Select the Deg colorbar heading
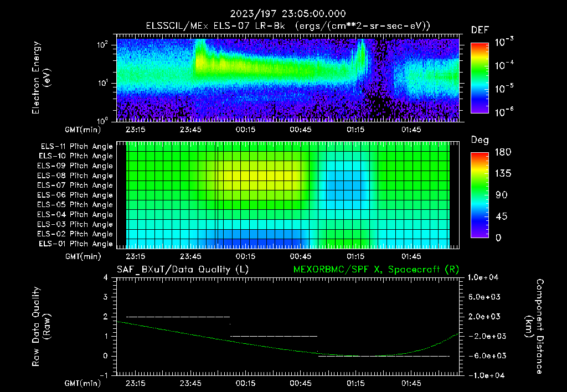 pyautogui.click(x=480, y=140)
